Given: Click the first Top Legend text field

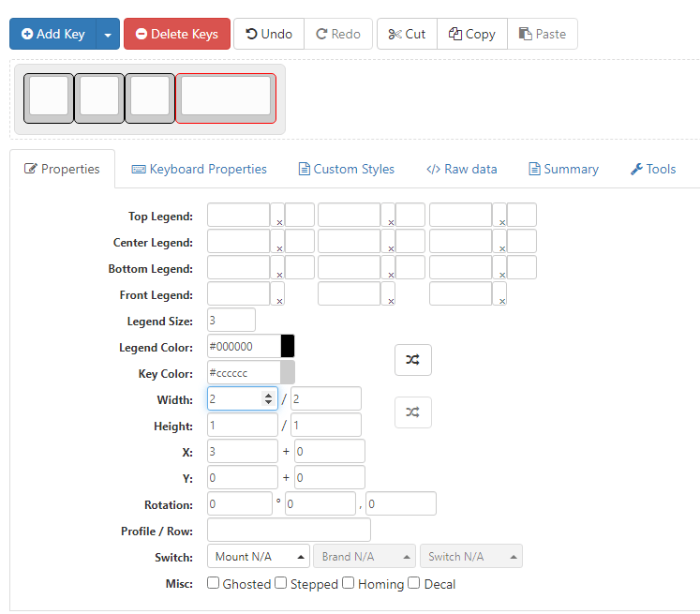Looking at the screenshot, I should click(x=238, y=215).
